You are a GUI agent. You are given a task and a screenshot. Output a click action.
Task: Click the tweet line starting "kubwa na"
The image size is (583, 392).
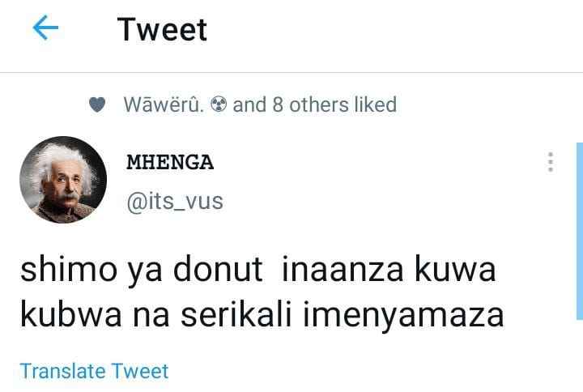pos(262,315)
